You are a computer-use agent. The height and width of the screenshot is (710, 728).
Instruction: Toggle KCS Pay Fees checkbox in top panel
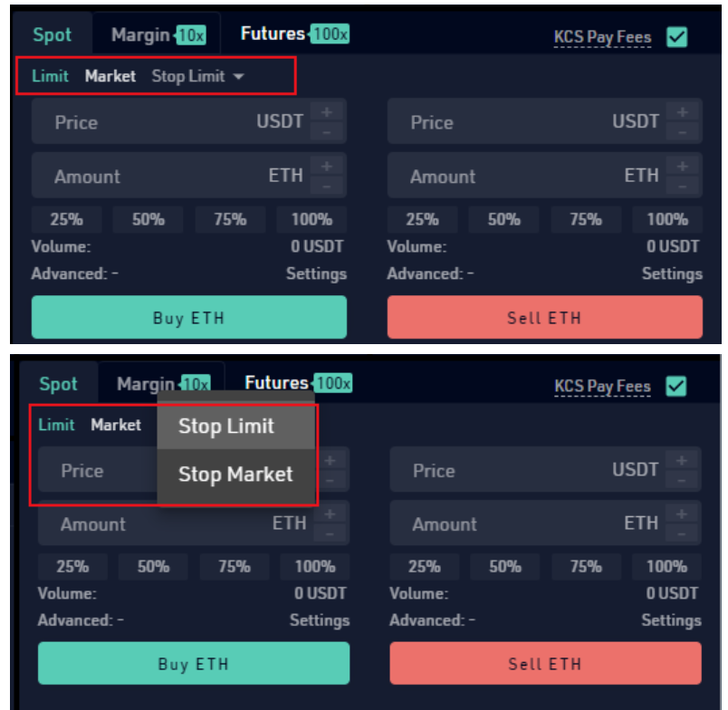676,37
